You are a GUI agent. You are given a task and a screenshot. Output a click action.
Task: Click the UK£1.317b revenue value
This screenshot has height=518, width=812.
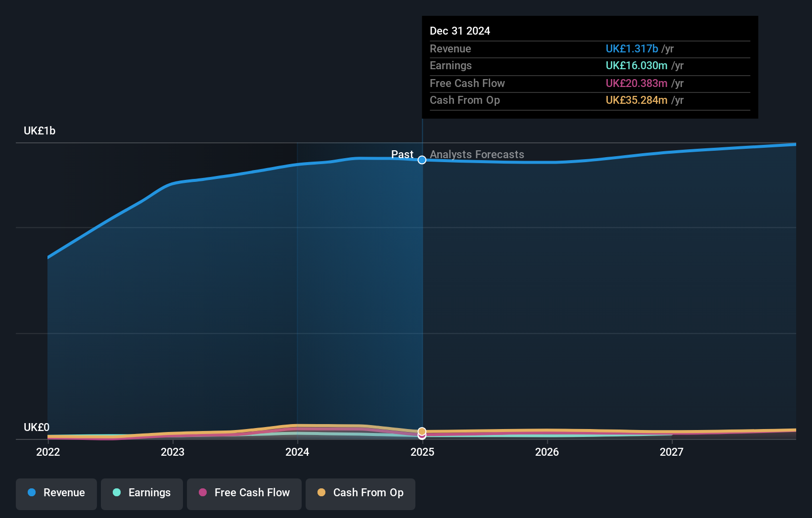[x=632, y=48]
